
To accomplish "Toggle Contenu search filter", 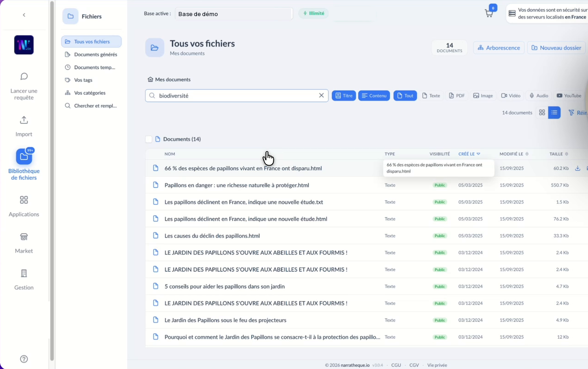I will pos(374,96).
